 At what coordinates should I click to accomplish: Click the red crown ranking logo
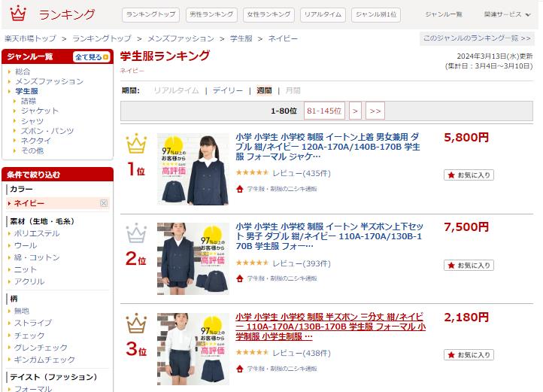[18, 14]
